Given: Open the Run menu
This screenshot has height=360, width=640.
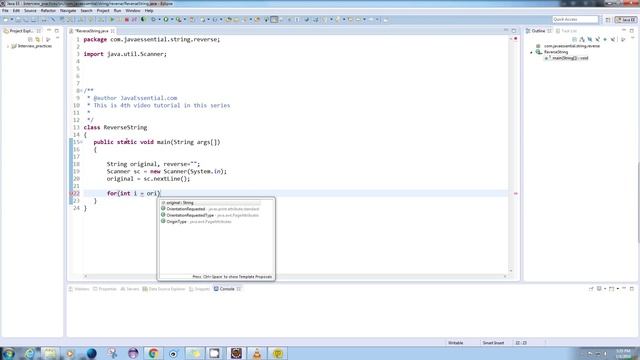Looking at the screenshot, I should pos(118,11).
